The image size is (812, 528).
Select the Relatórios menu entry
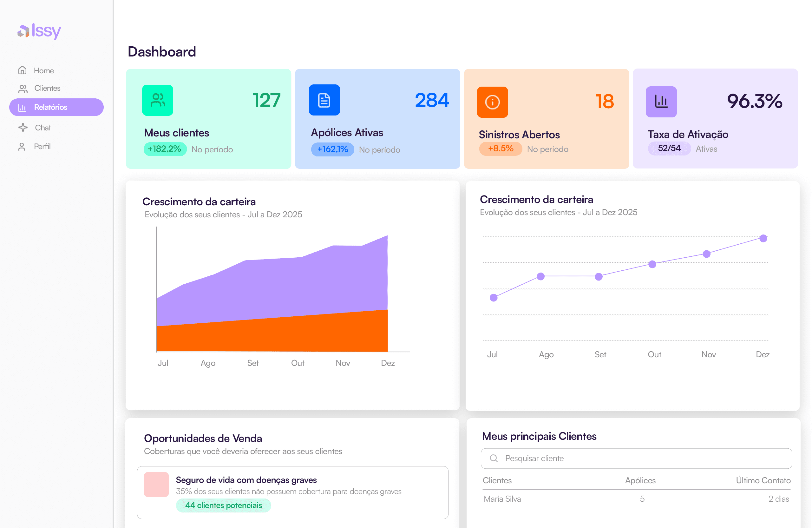tap(50, 107)
